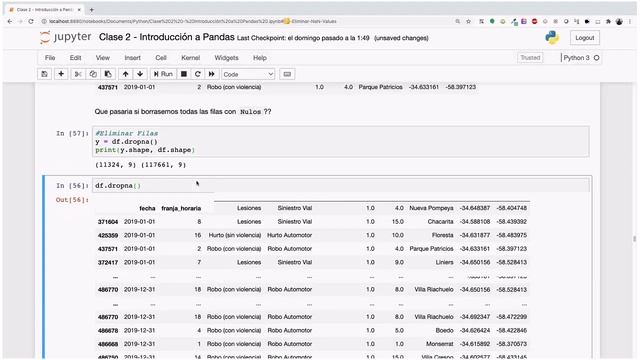
Task: Click row index 371604
Action: 108,222
